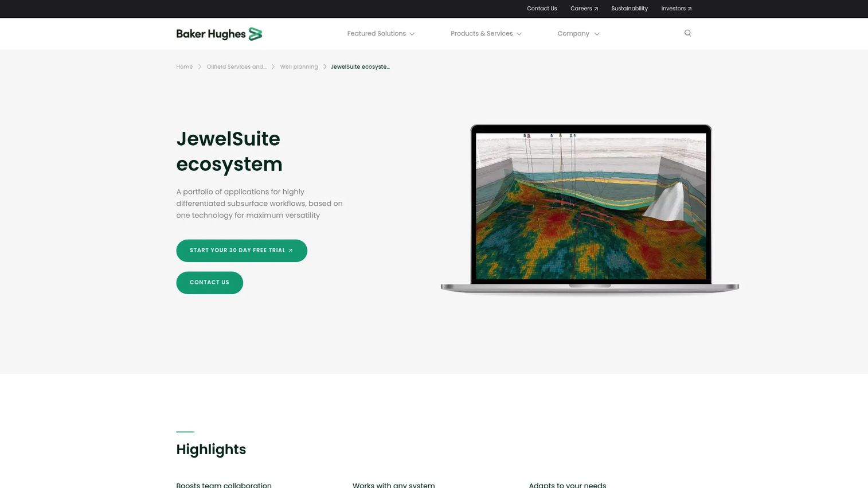Open the search magnifier icon
Image resolution: width=868 pixels, height=488 pixels.
pos(687,33)
